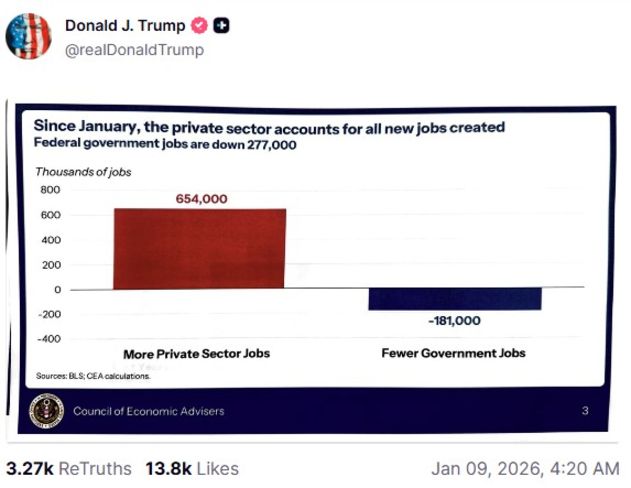Click the pink verified checkmark badge
This screenshot has height=488, width=631.
[199, 26]
